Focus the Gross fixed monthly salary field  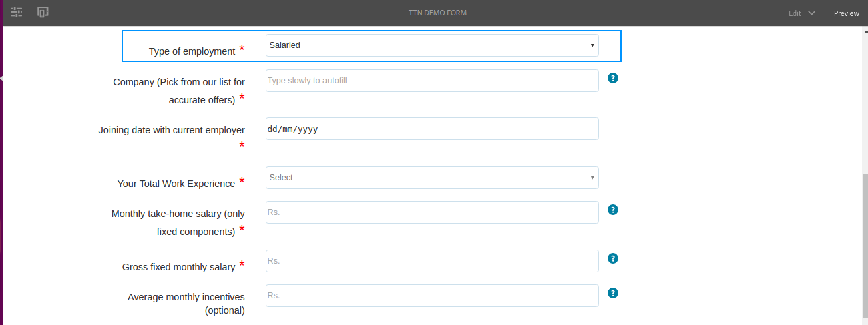point(432,261)
